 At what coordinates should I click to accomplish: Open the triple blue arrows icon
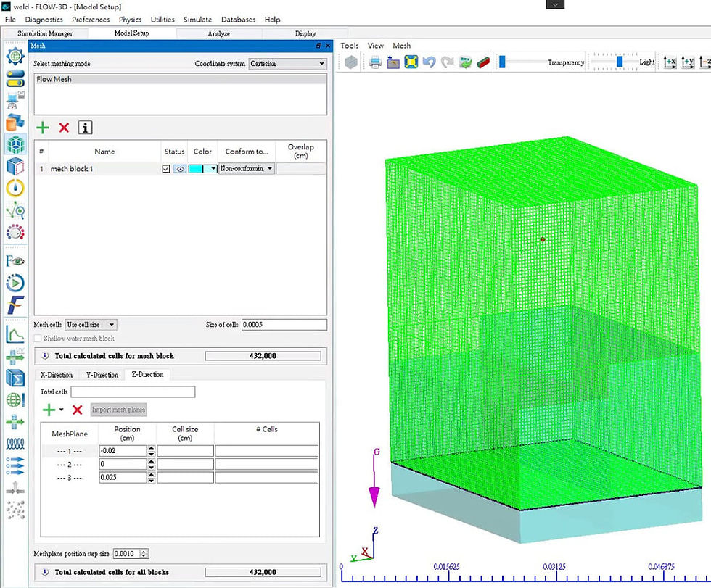[x=15, y=465]
